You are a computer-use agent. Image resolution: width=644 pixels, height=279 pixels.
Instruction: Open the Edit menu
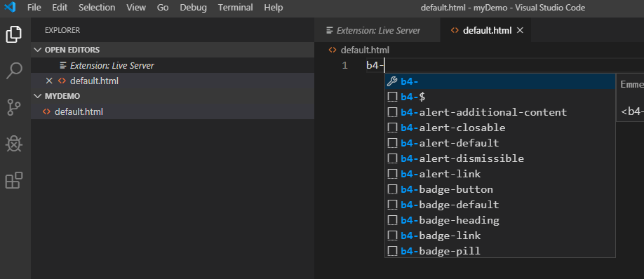60,8
